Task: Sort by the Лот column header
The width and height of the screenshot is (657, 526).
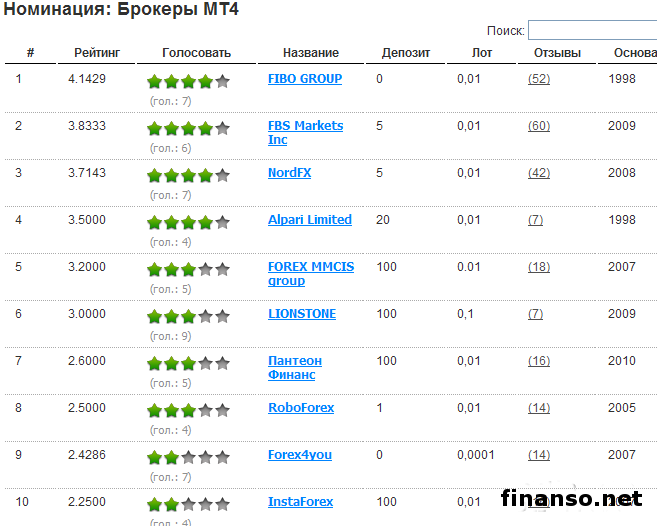Action: point(481,53)
